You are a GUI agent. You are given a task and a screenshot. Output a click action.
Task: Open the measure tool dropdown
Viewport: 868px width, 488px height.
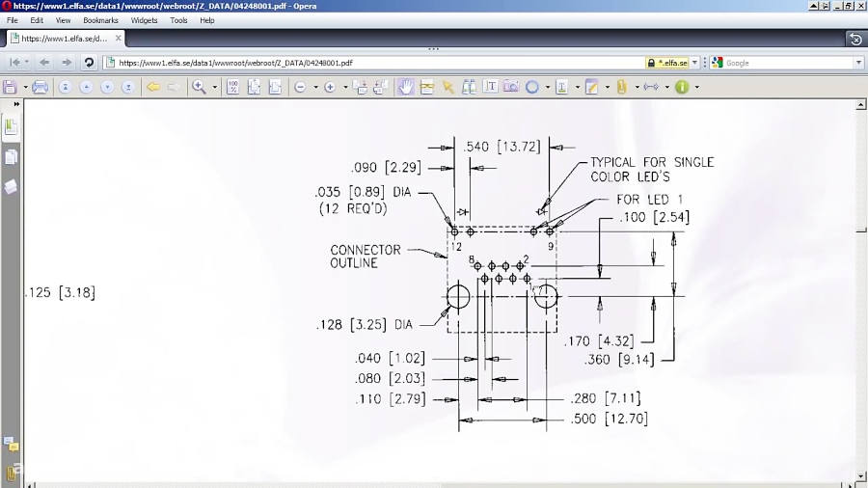667,88
